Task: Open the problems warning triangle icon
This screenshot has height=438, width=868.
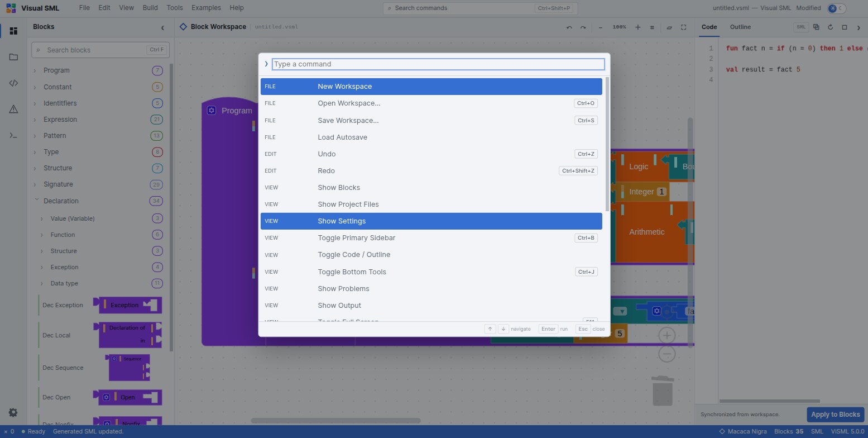Action: pyautogui.click(x=13, y=109)
